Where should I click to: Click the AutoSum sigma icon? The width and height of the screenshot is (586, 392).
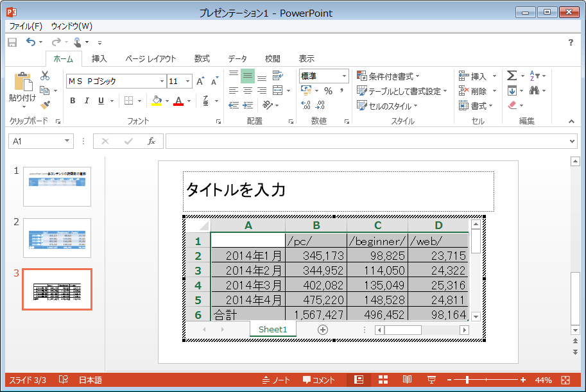(x=512, y=76)
